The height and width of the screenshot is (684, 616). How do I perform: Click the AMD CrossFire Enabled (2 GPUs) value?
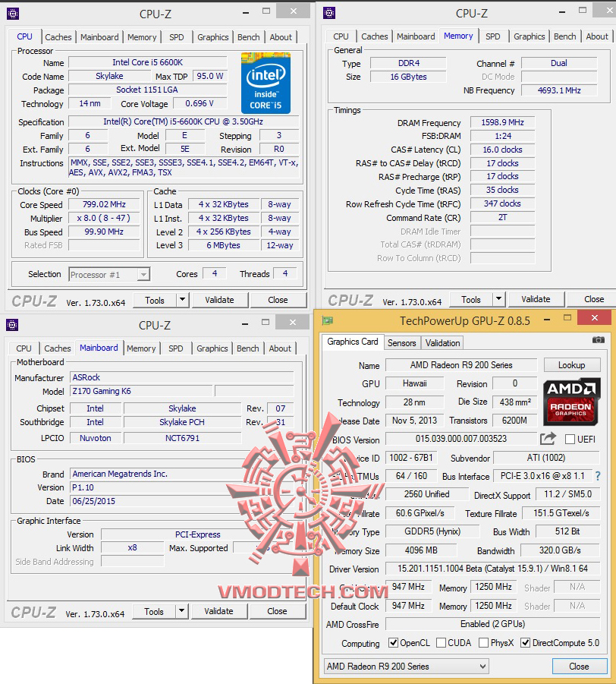[492, 624]
